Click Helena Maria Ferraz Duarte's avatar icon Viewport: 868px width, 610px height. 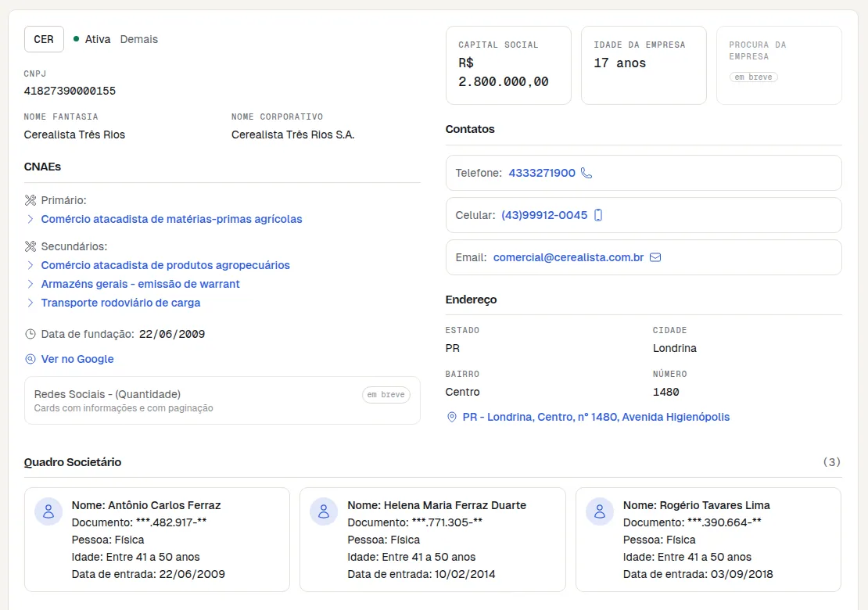[324, 511]
